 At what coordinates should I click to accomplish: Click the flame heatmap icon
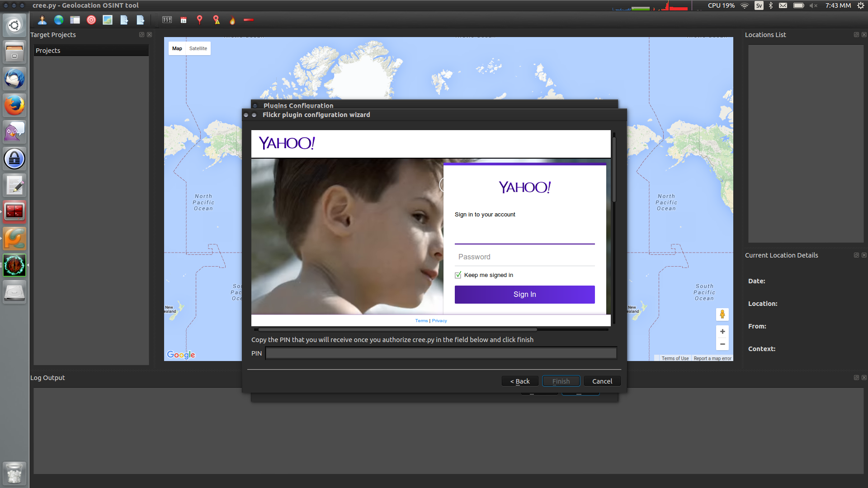[x=232, y=20]
